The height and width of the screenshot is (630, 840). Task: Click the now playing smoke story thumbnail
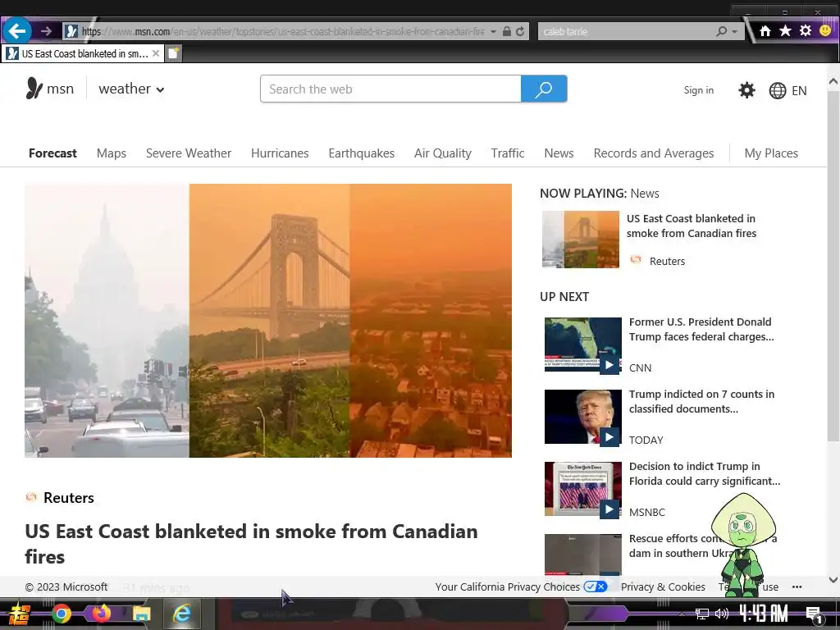(x=580, y=239)
